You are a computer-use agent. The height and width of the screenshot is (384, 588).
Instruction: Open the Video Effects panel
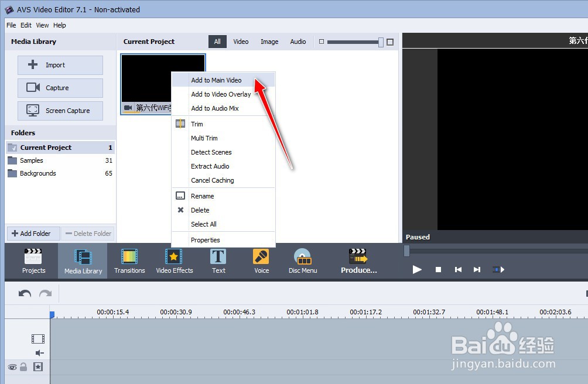tap(175, 260)
